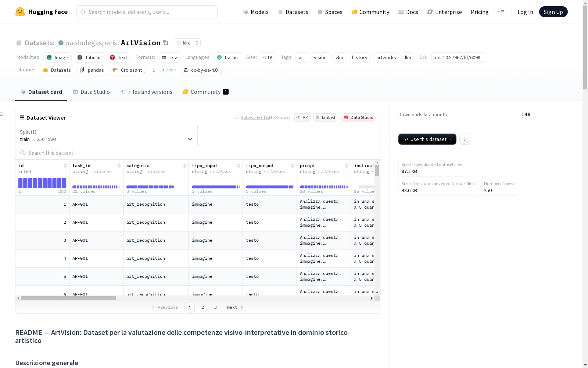Select the vlm tag

click(x=339, y=57)
